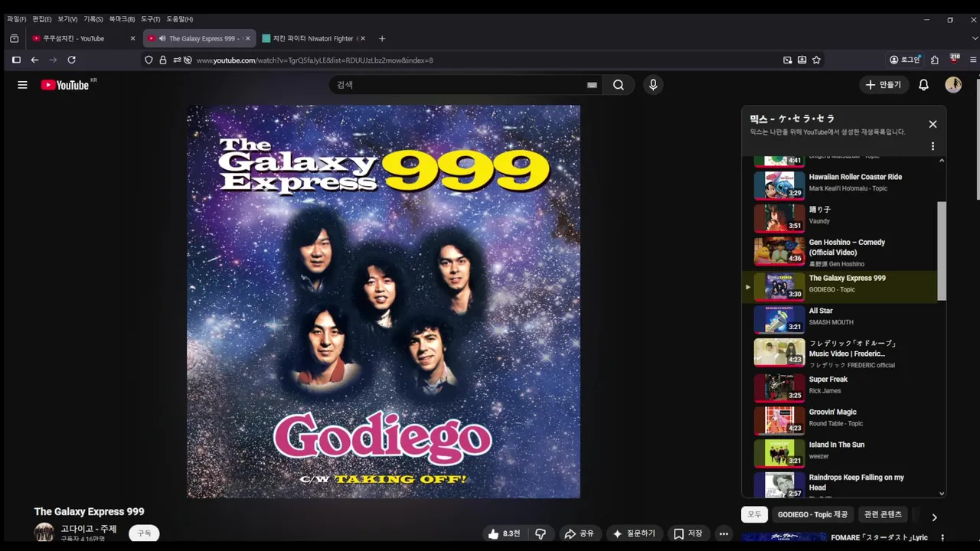The image size is (980, 551).
Task: Open the on-screen keyboard icon in search box
Action: [592, 85]
